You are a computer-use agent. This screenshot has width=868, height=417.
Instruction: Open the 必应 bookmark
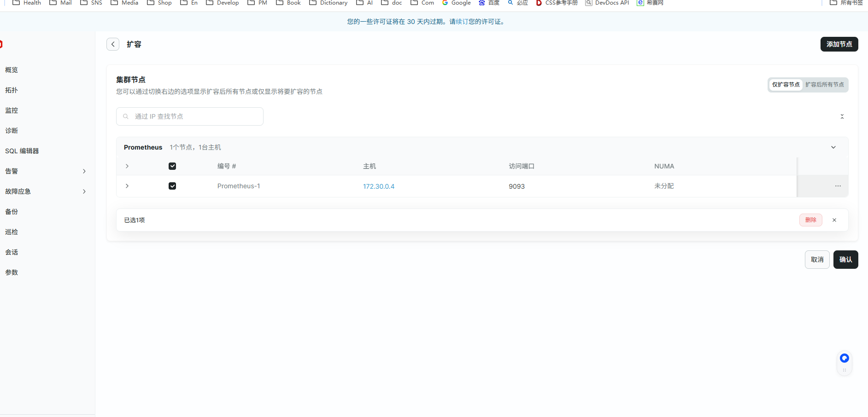[x=518, y=3]
